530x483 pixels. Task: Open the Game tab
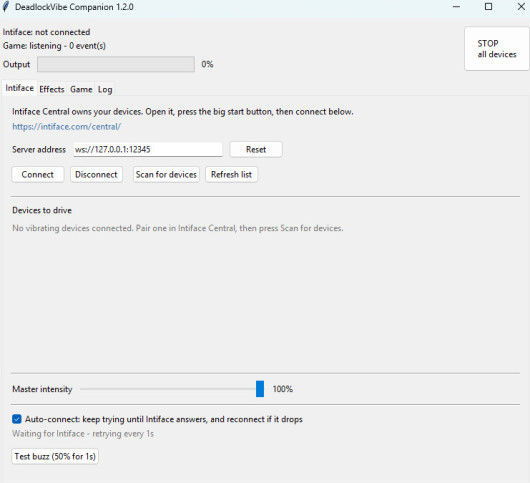pos(81,89)
